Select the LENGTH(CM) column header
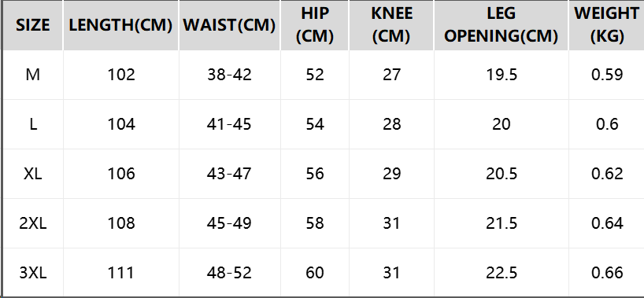The image size is (644, 298). 120,25
